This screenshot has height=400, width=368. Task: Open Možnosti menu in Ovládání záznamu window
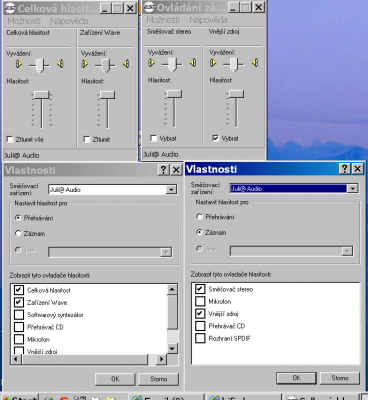click(163, 20)
